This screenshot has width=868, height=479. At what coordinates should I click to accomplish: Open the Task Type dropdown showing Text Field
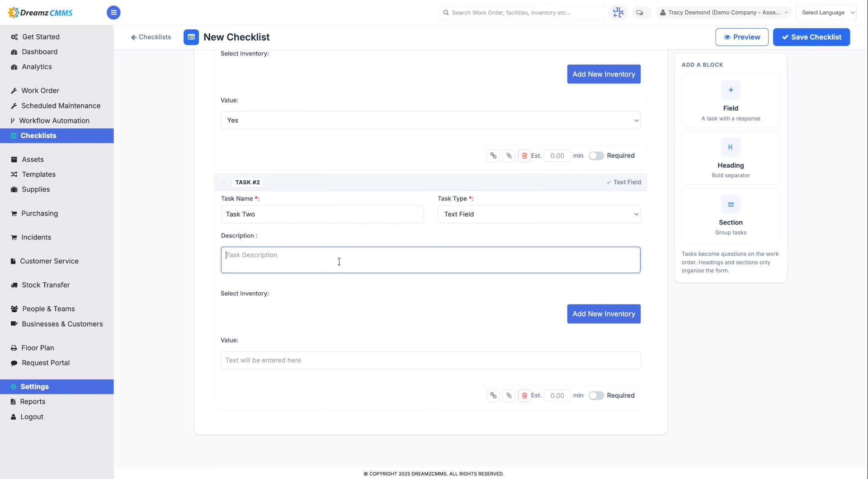click(539, 214)
